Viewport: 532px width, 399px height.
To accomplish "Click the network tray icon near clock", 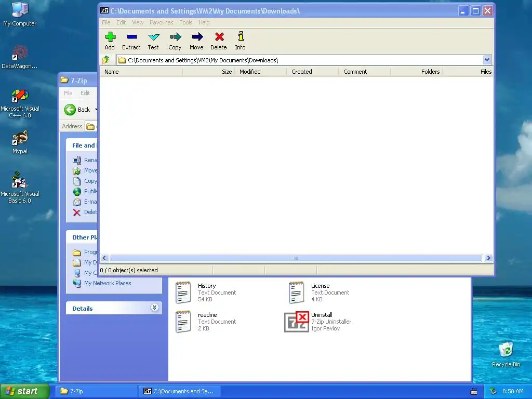I will (x=494, y=391).
